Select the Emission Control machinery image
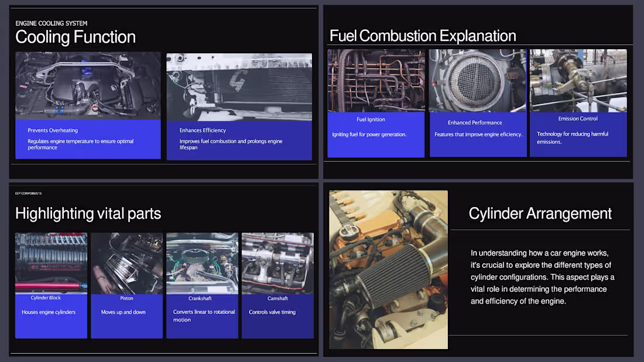The height and width of the screenshot is (362, 644). [578, 80]
